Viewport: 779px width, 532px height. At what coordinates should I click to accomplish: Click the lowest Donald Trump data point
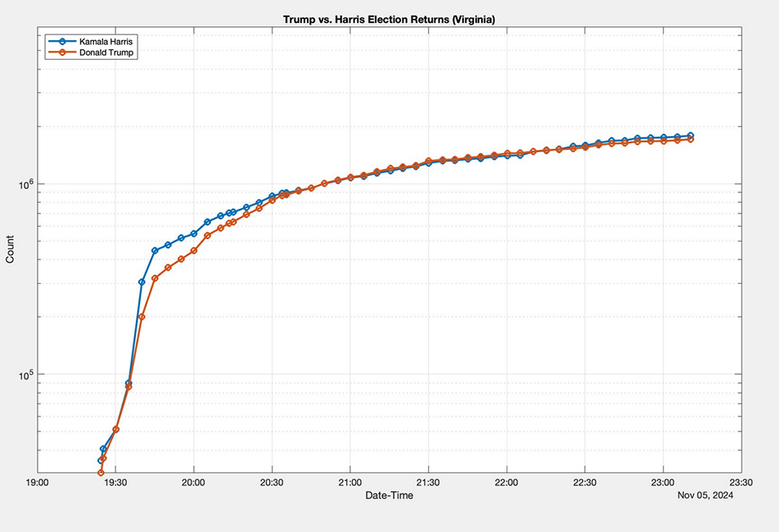tap(101, 472)
